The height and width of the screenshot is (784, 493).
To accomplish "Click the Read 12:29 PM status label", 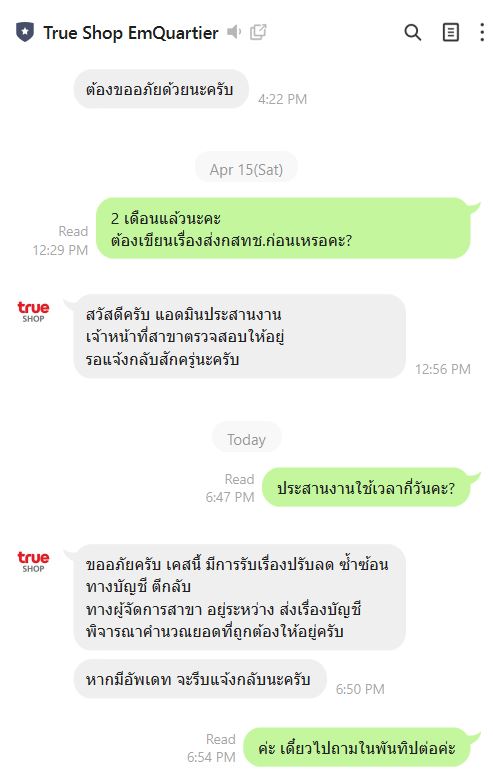I will [x=60, y=240].
